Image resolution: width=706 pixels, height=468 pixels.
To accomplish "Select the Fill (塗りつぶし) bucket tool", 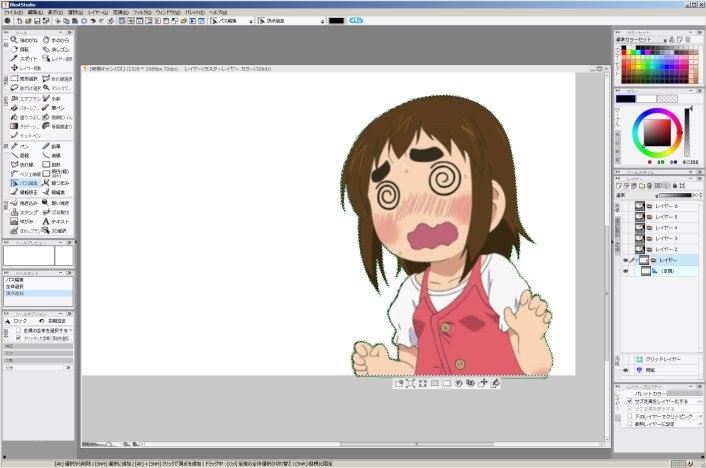I will tap(25, 118).
